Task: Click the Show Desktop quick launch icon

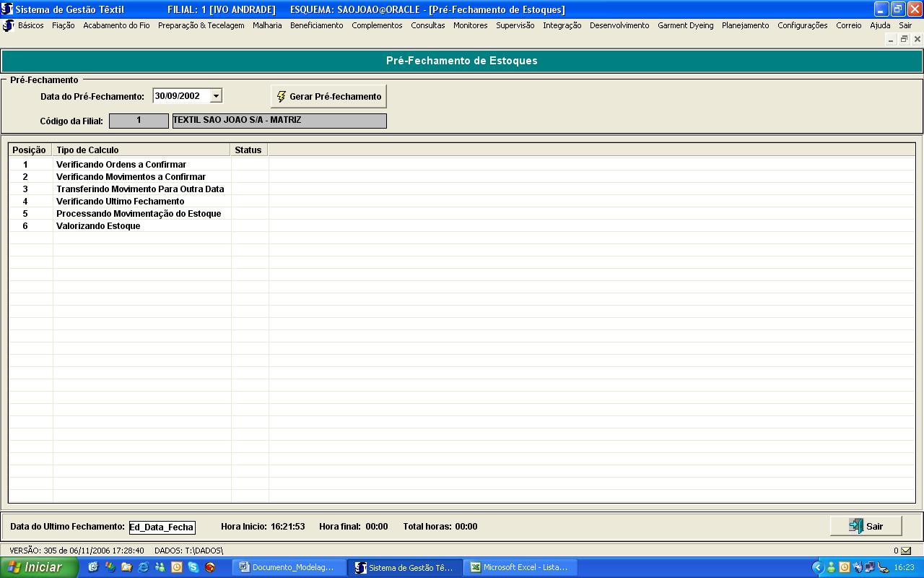Action: point(93,567)
